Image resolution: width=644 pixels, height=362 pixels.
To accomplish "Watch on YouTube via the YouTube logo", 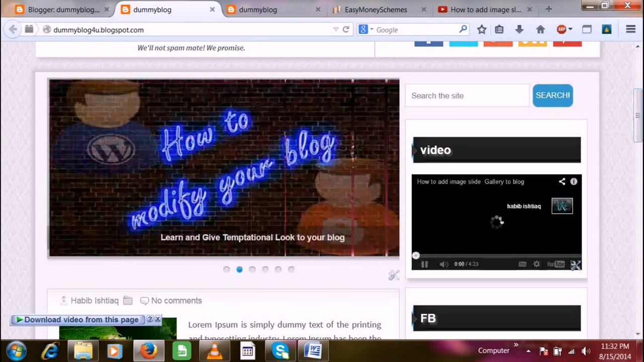I will click(x=555, y=264).
